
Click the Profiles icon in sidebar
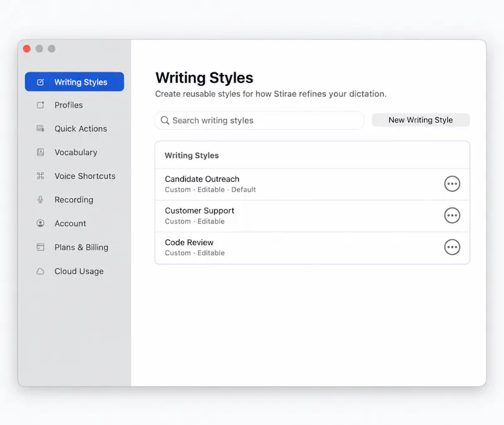click(40, 105)
